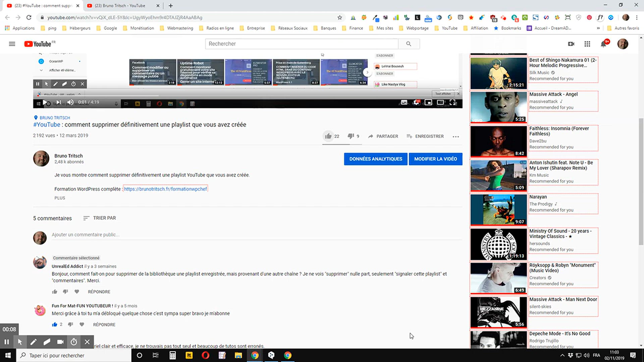Screen dimensions: 644x362
Task: Open Massive Attack - Angel thumbnail
Action: (x=498, y=107)
